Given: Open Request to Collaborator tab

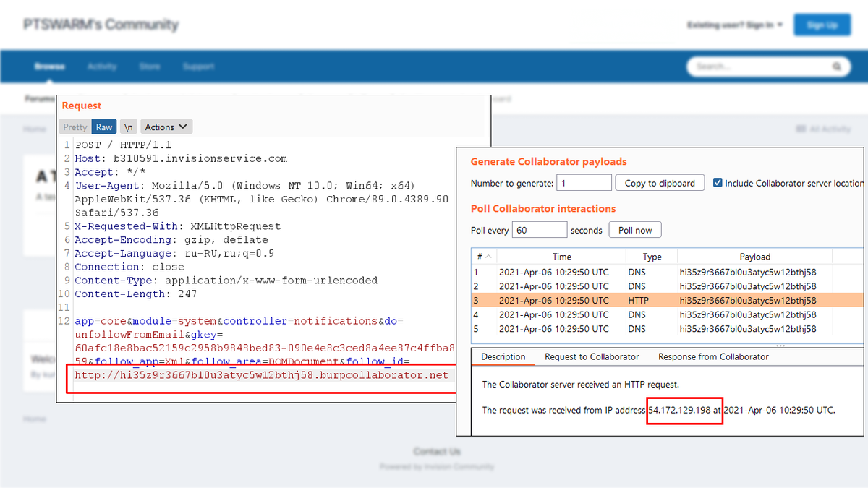Looking at the screenshot, I should pyautogui.click(x=592, y=356).
